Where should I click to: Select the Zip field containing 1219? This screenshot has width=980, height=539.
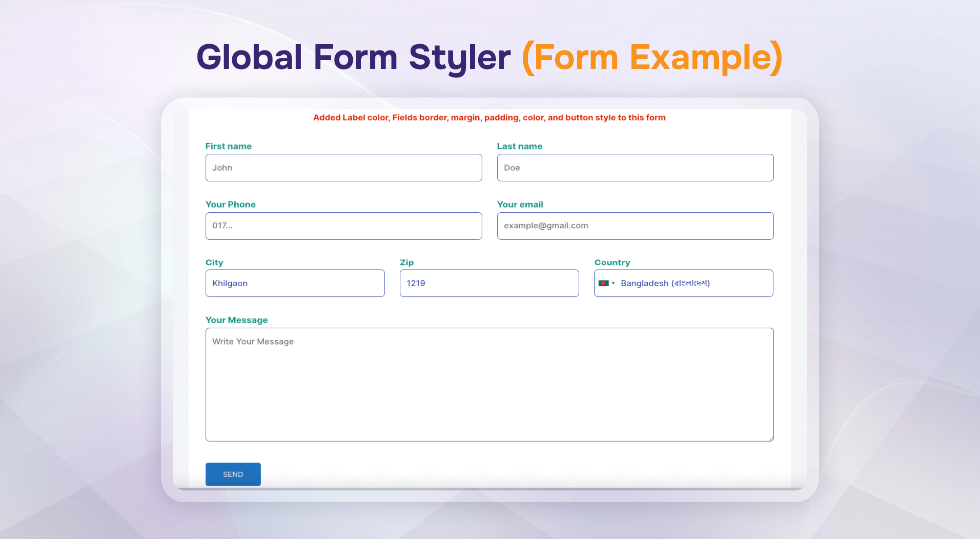coord(489,283)
